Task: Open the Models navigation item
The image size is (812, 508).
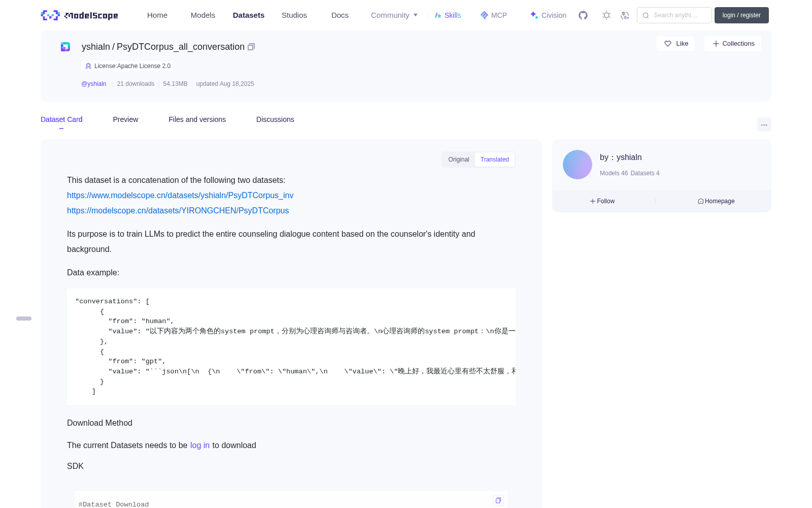Action: click(203, 15)
